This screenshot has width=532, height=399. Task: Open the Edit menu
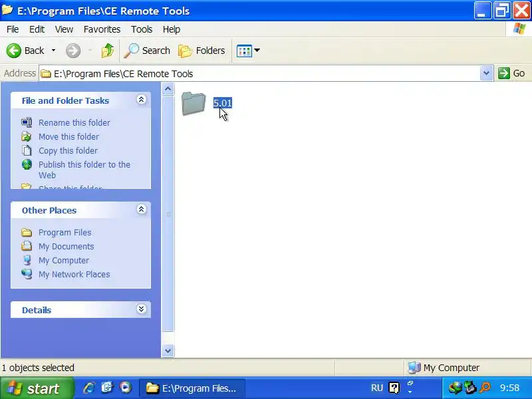[x=37, y=29]
